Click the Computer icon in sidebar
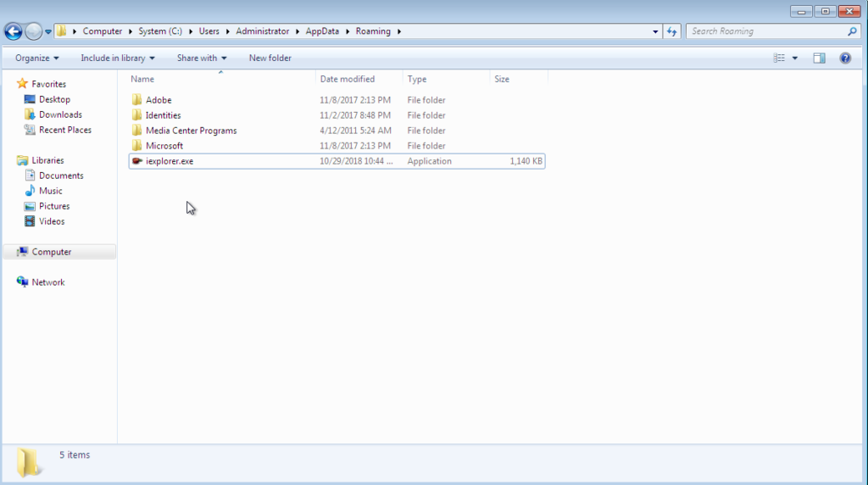868x485 pixels. point(22,252)
